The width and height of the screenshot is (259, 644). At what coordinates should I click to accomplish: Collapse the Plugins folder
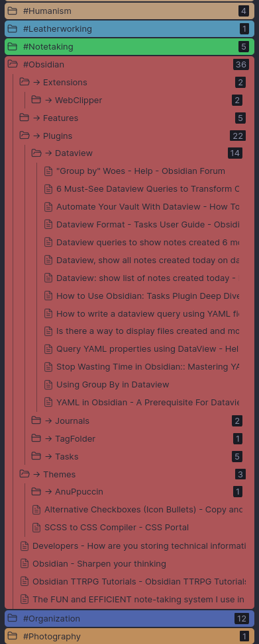coord(132,136)
